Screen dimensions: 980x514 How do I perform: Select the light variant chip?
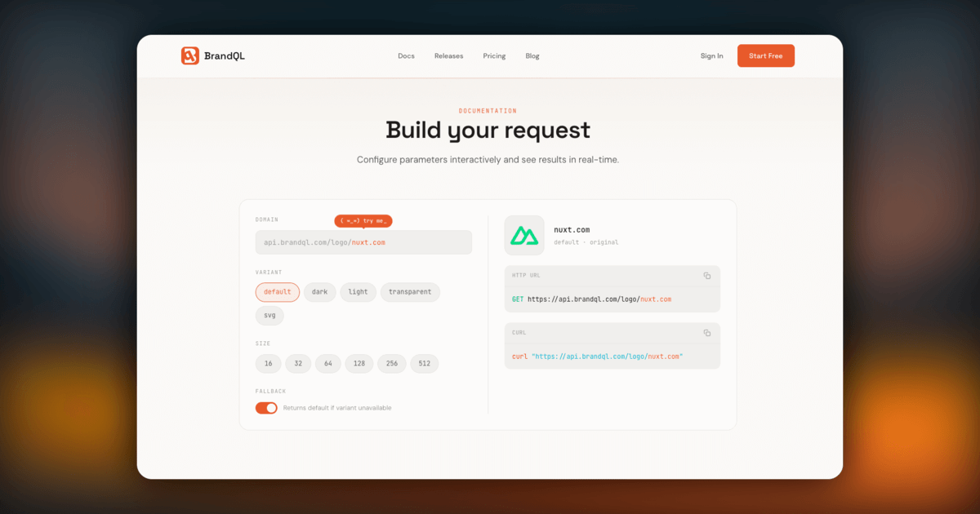pyautogui.click(x=359, y=292)
